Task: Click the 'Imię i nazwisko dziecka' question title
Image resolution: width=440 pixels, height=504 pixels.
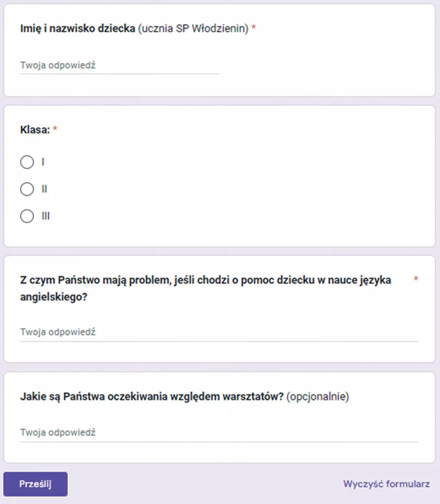Action: (78, 28)
